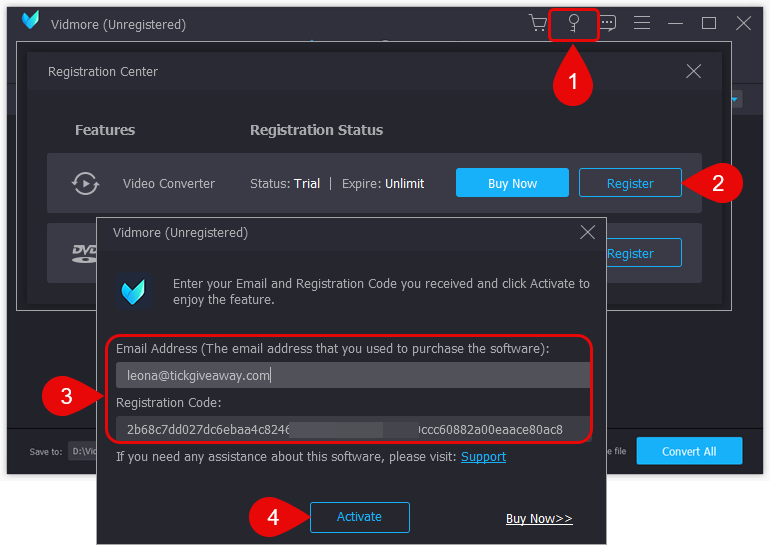770x546 pixels.
Task: Click the Convert All button
Action: coord(689,451)
